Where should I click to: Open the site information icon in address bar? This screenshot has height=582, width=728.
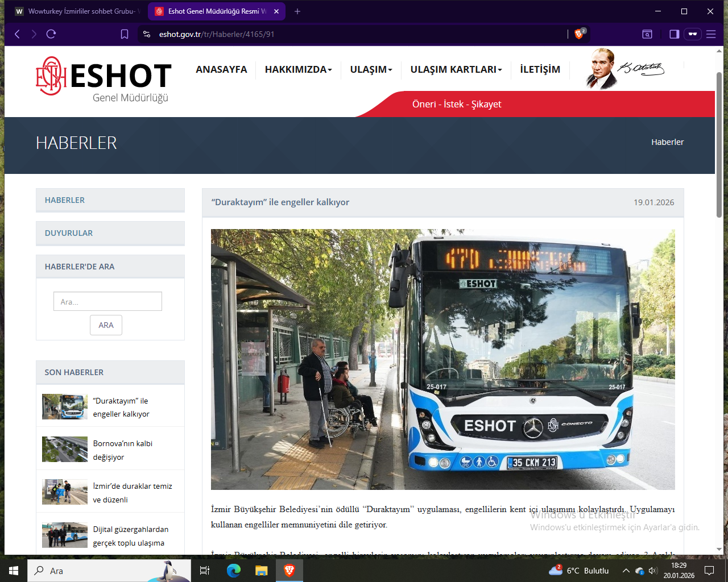point(147,34)
